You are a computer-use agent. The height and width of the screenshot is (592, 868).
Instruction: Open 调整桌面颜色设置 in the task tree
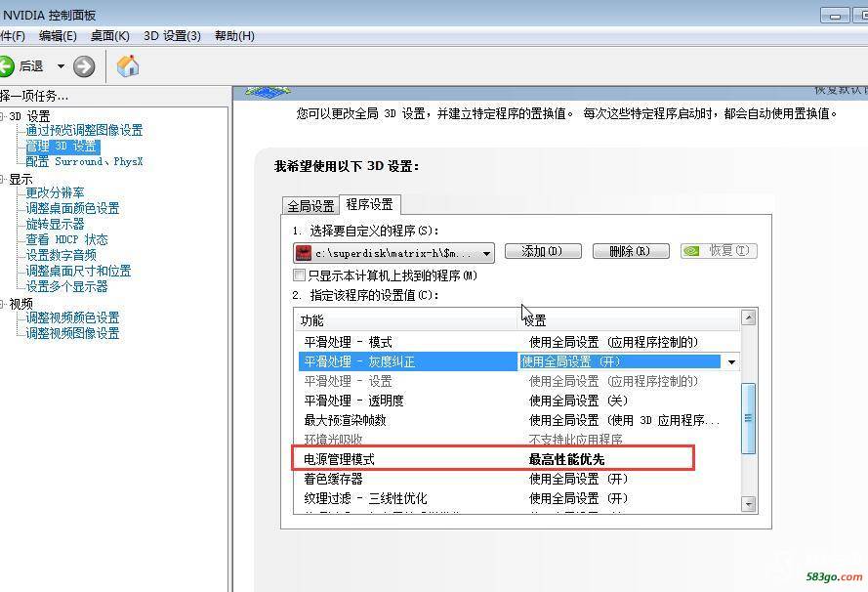[72, 208]
